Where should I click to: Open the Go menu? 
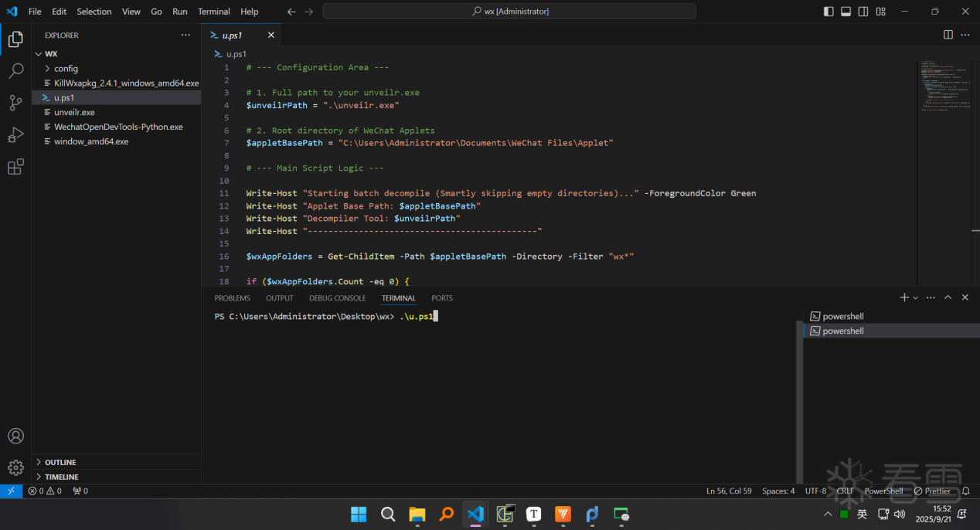pyautogui.click(x=157, y=12)
